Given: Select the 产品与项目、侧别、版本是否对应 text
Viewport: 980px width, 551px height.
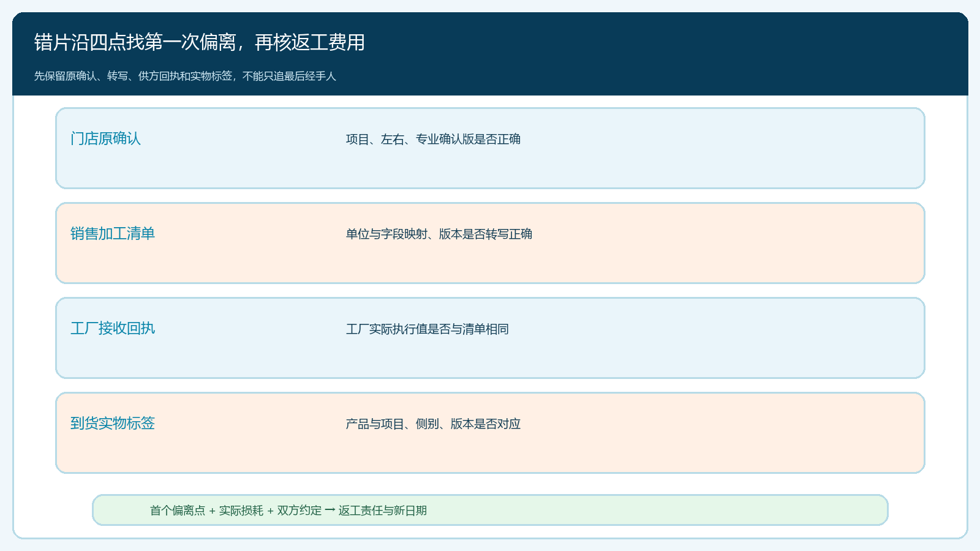Looking at the screenshot, I should tap(433, 424).
